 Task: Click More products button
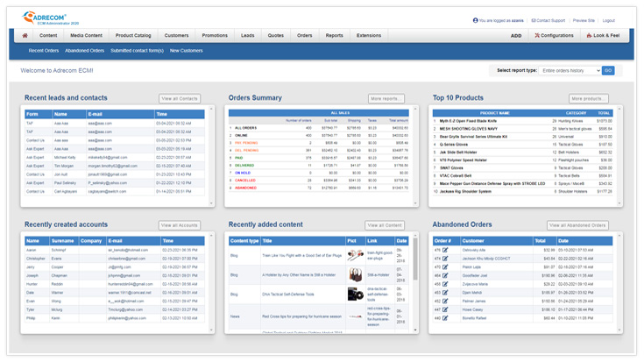[x=589, y=99]
